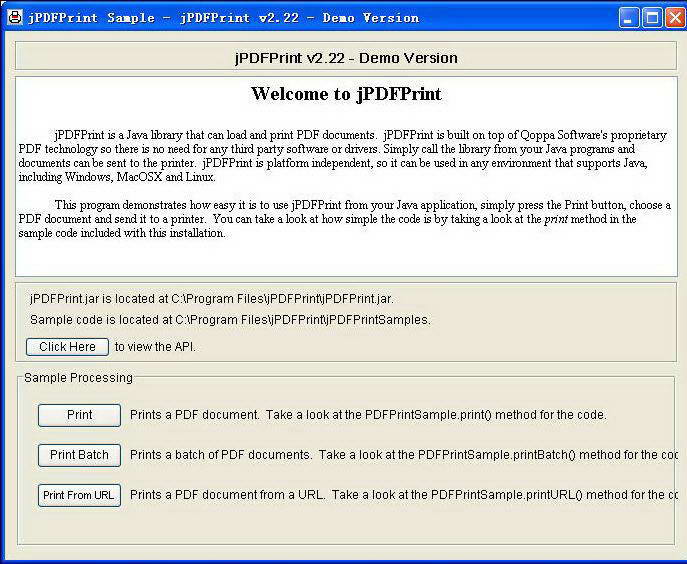Minimize the jPDFPrint Sample window
This screenshot has width=687, height=564.
click(629, 18)
